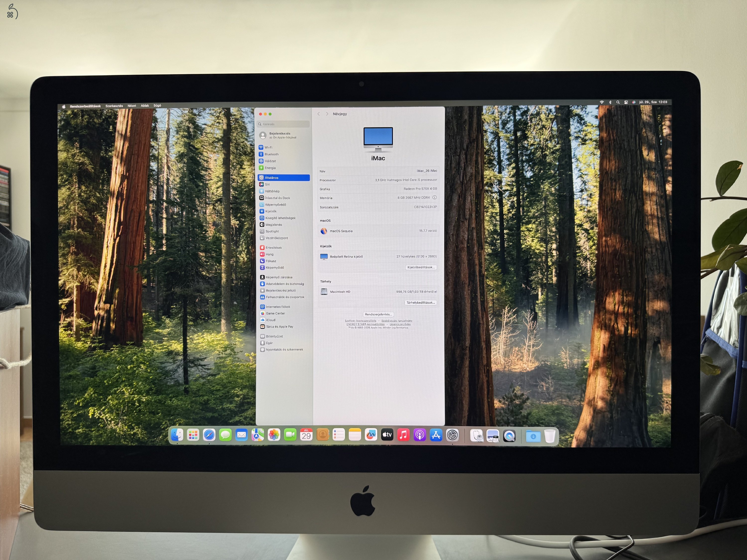Open the Photos app in the Dock
Viewport: 747px width, 560px height.
tap(274, 435)
